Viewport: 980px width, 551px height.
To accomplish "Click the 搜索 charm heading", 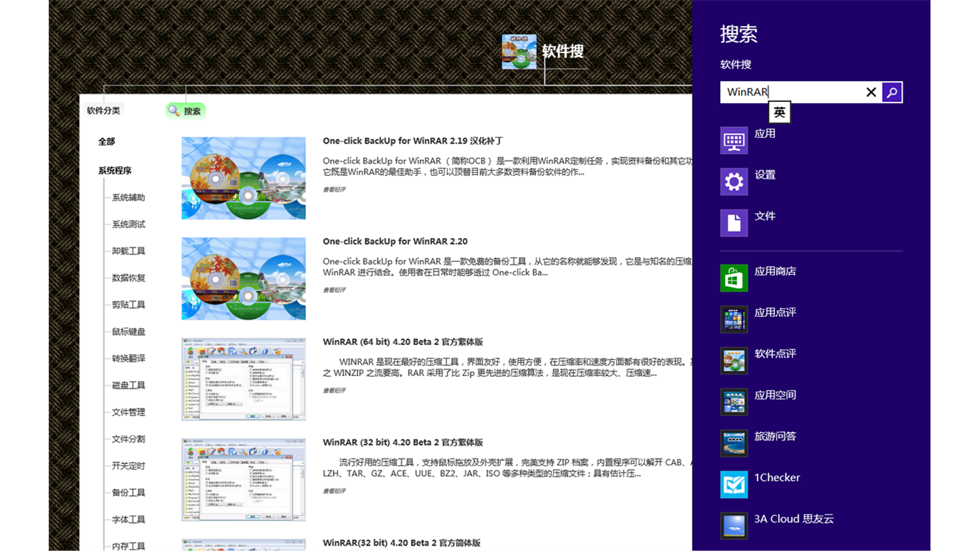I will (738, 33).
